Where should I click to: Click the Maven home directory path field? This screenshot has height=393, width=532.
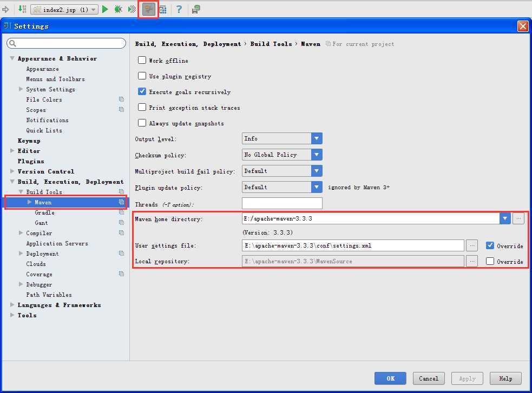pyautogui.click(x=371, y=218)
